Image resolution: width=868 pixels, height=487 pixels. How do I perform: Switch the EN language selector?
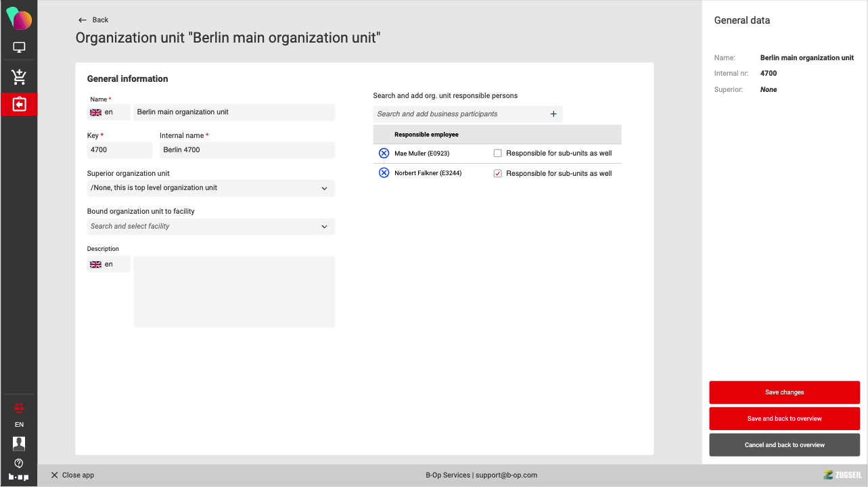(19, 425)
